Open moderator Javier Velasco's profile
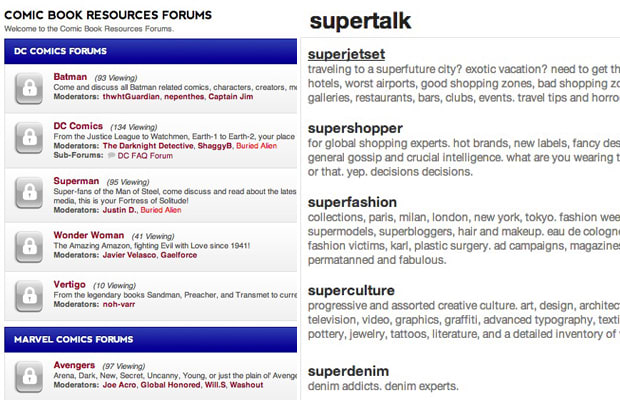Screen dimensions: 620x400 coord(129,255)
